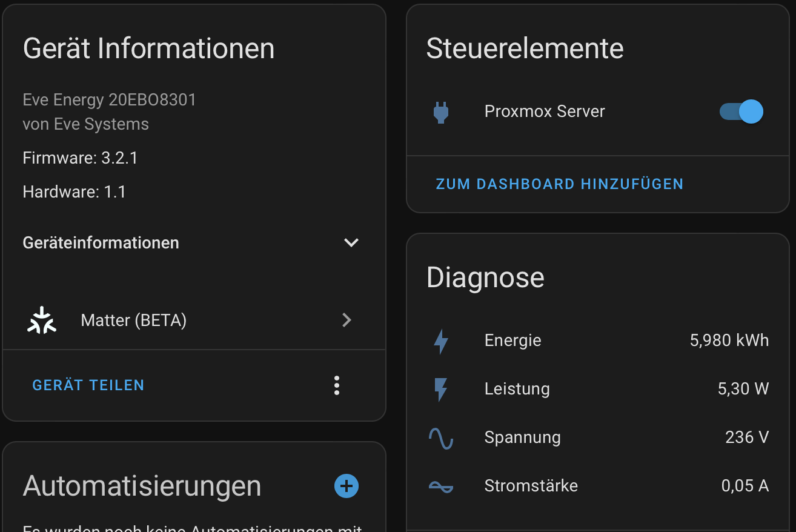796x532 pixels.
Task: Click GERÄT TEILEN button
Action: 88,385
